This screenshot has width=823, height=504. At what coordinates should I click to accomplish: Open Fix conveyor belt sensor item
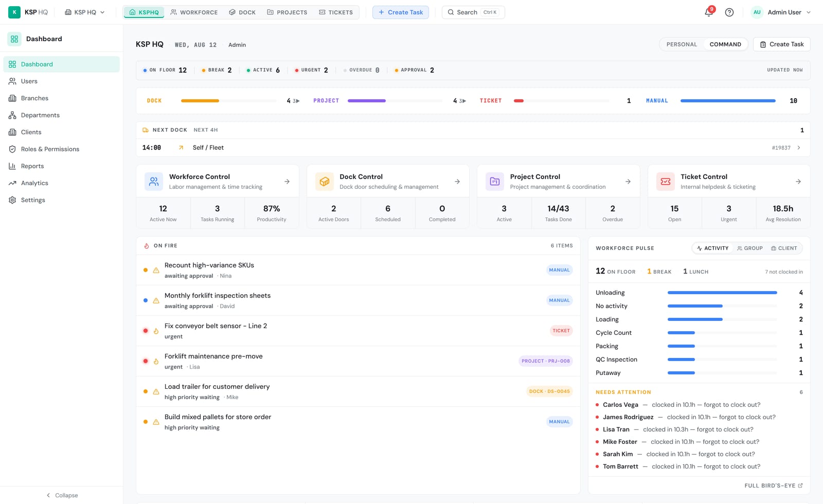tap(358, 331)
